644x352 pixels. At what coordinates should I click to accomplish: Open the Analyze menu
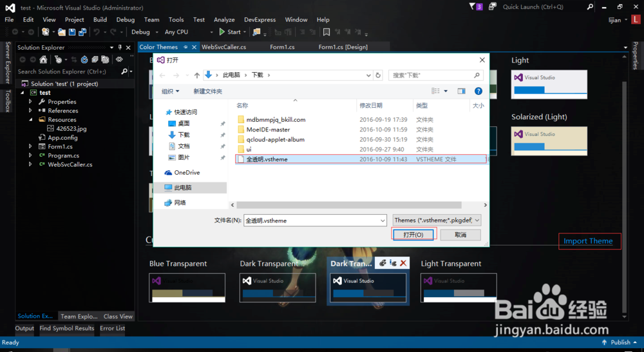pyautogui.click(x=224, y=20)
